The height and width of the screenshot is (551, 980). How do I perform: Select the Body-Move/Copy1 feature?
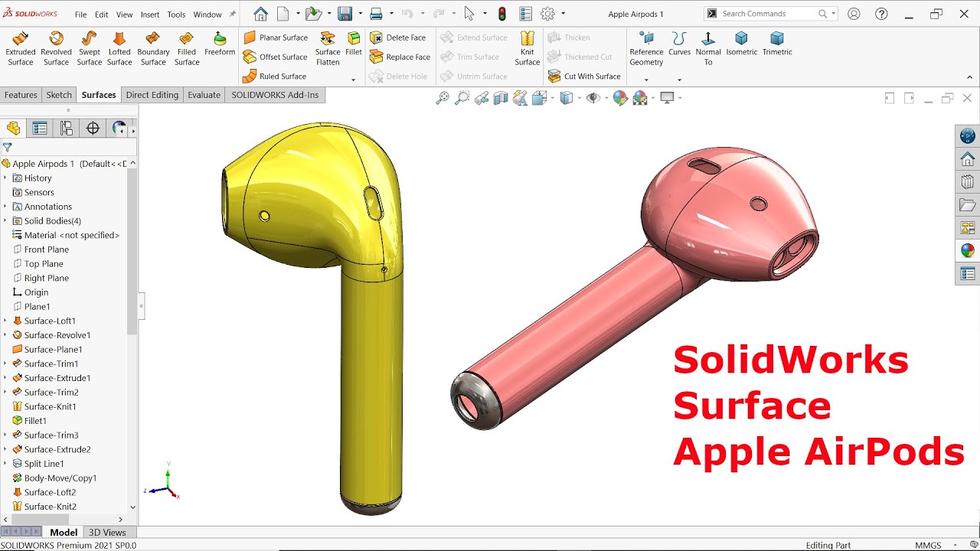54,478
